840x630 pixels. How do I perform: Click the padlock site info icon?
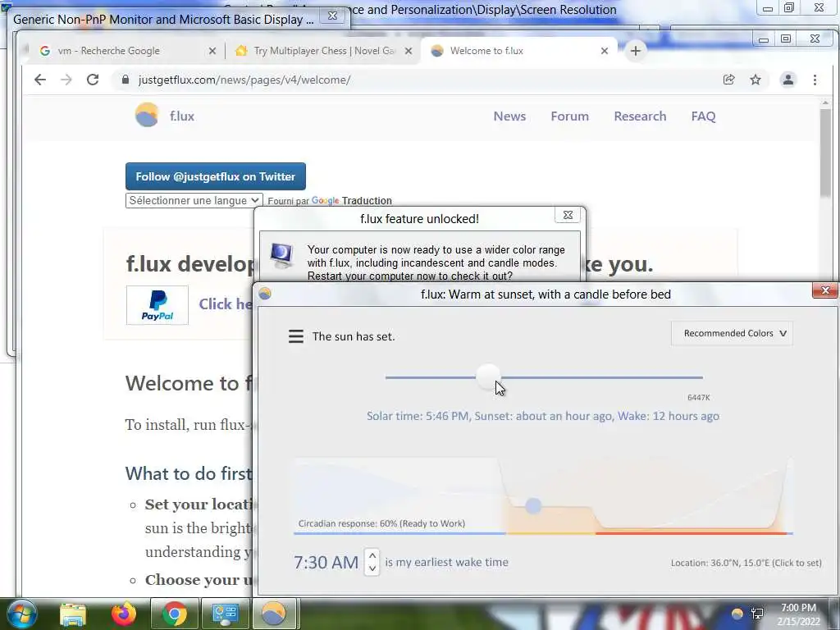(x=126, y=80)
